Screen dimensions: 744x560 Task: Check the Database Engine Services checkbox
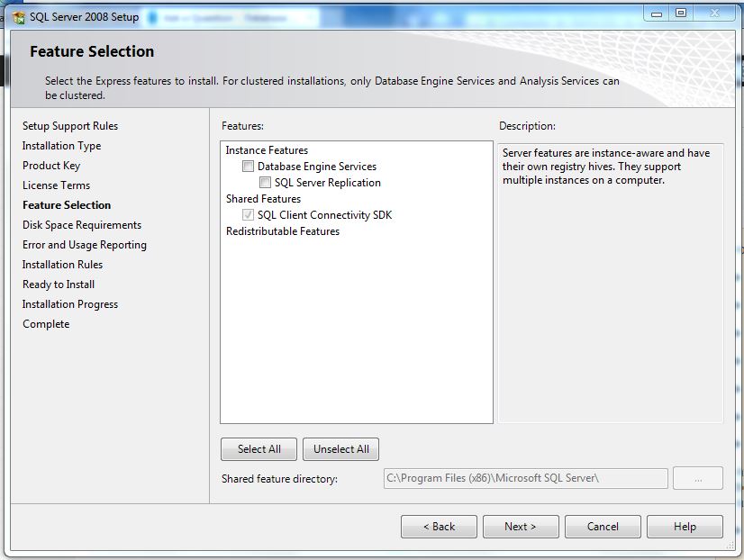click(248, 166)
